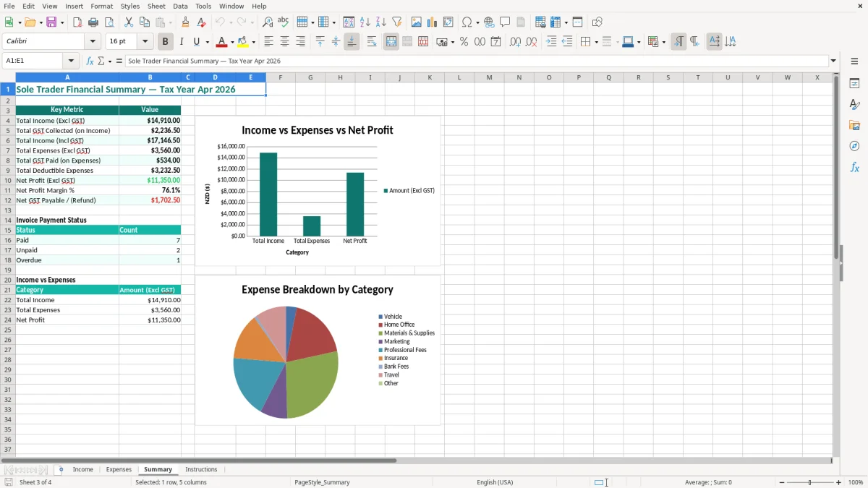Image resolution: width=868 pixels, height=488 pixels.
Task: Click the Clone Formatting paintbrush
Action: click(186, 22)
